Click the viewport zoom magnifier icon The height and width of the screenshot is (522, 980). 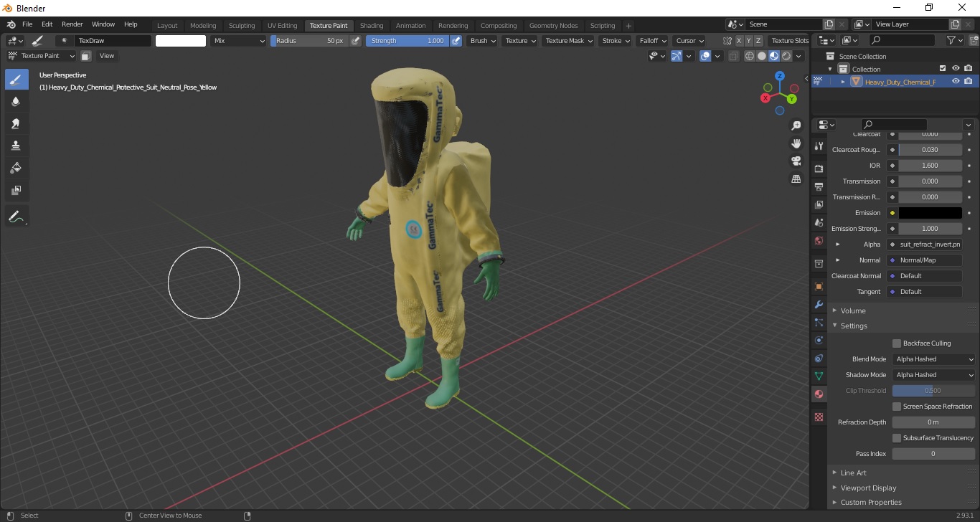click(796, 125)
